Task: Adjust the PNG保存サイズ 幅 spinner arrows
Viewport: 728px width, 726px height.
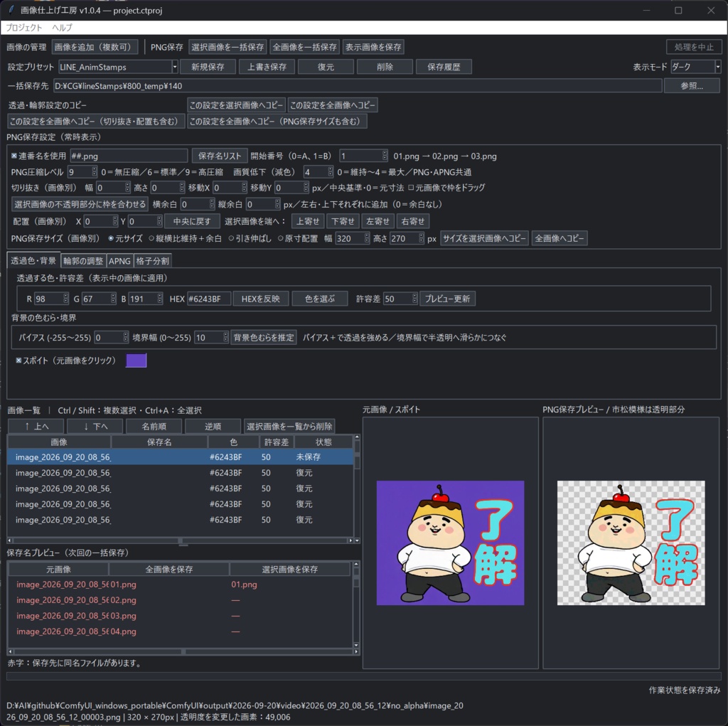Action: click(x=367, y=238)
